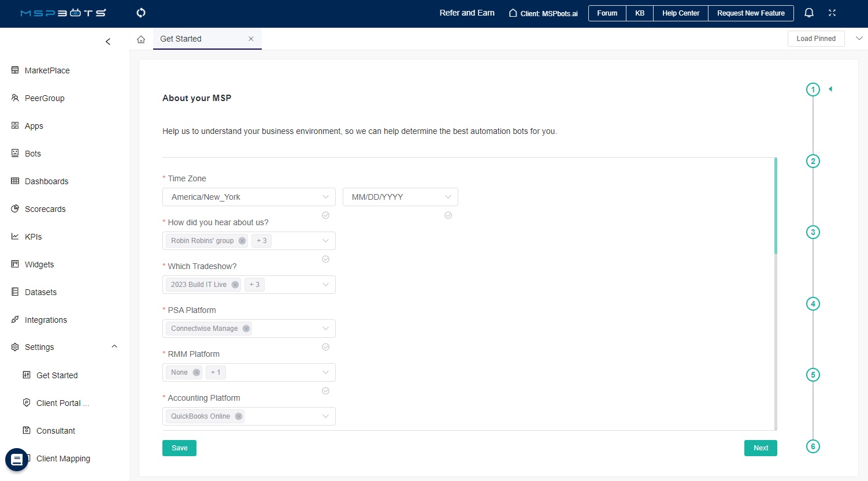The height and width of the screenshot is (481, 868).
Task: Click the notification bell icon
Action: pos(809,13)
